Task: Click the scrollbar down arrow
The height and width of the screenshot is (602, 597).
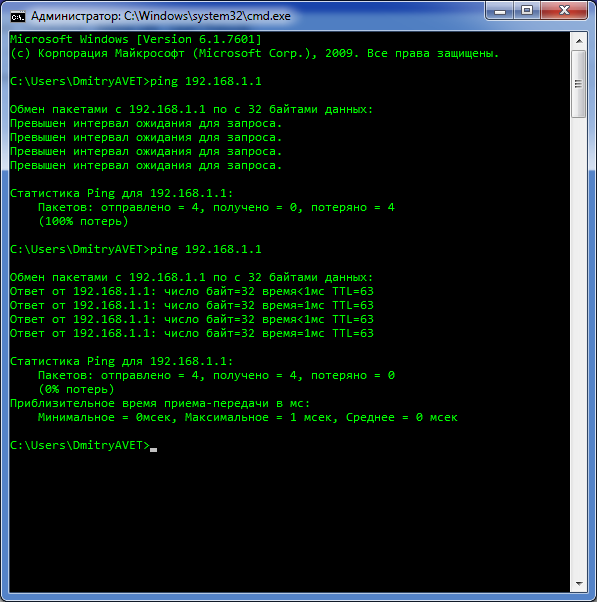Action: (579, 584)
